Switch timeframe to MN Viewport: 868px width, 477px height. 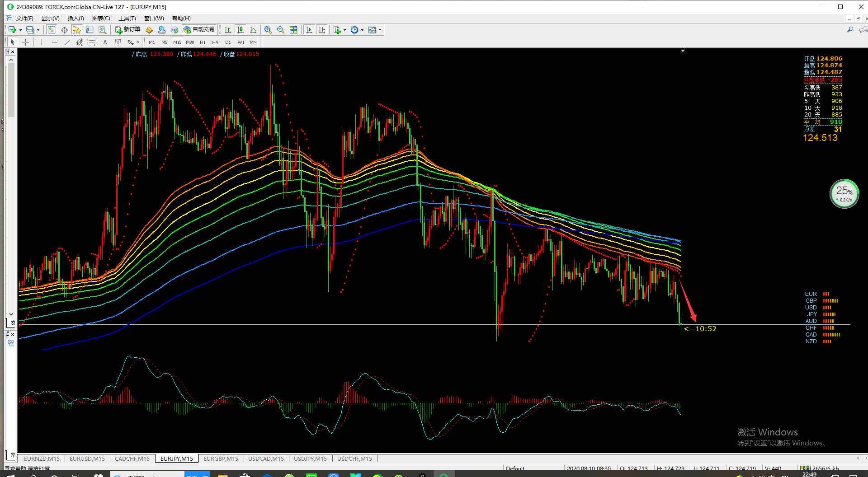(253, 42)
